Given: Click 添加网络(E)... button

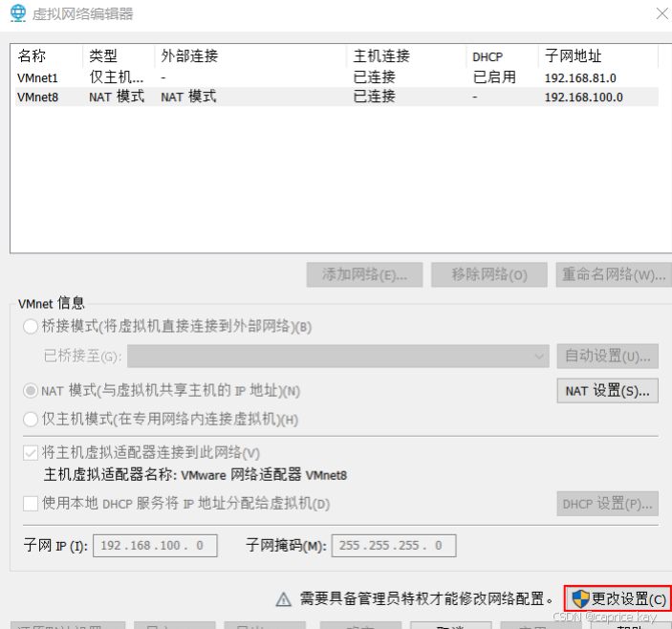Looking at the screenshot, I should click(365, 274).
